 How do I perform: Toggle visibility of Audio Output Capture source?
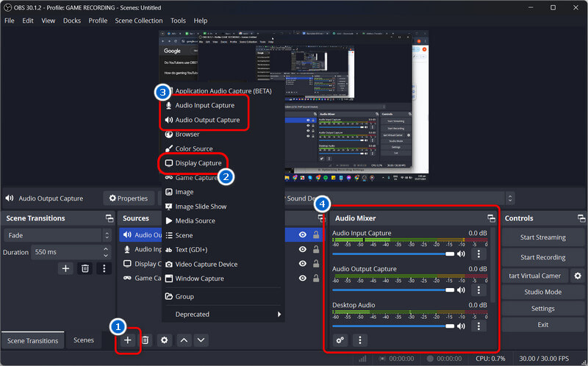pos(303,234)
